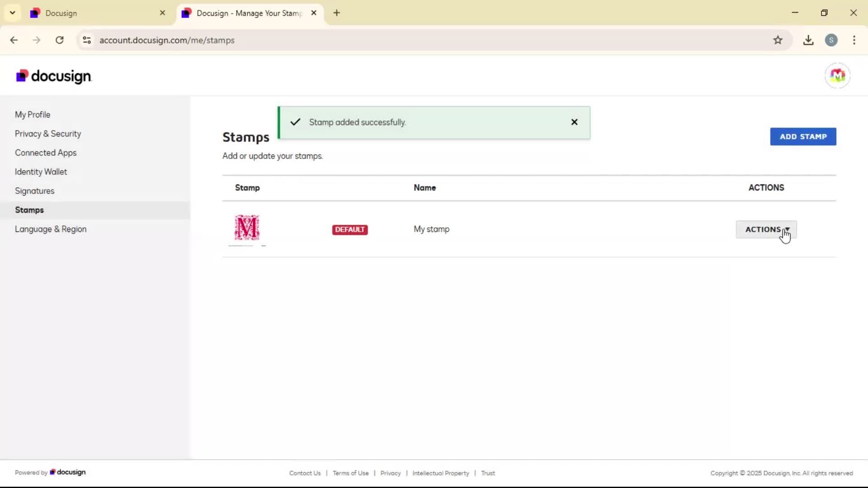Open Privacy & Security settings
The height and width of the screenshot is (488, 868).
(x=48, y=134)
